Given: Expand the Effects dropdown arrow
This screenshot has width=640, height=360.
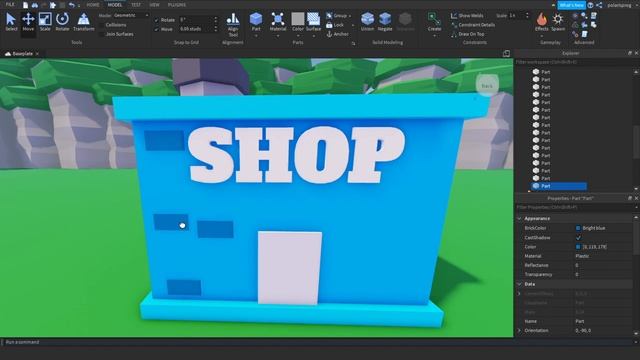Looking at the screenshot, I should (x=542, y=36).
